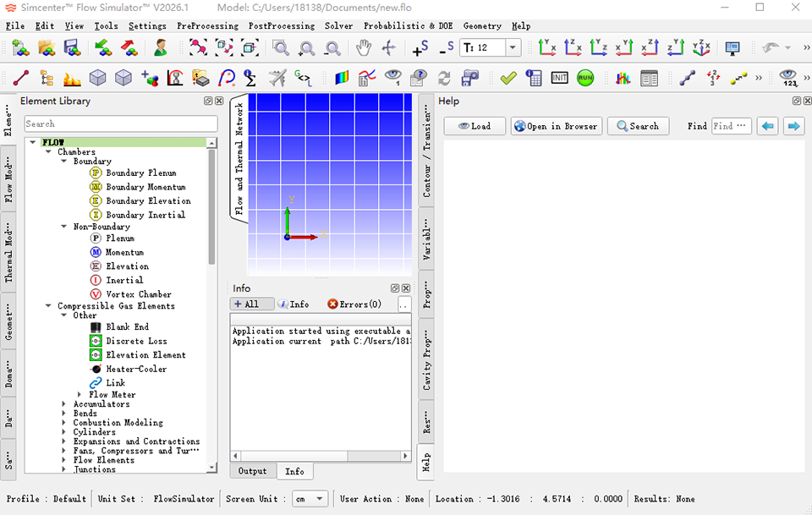Open the text size 12 dropdown
This screenshot has height=515, width=812.
coord(513,48)
